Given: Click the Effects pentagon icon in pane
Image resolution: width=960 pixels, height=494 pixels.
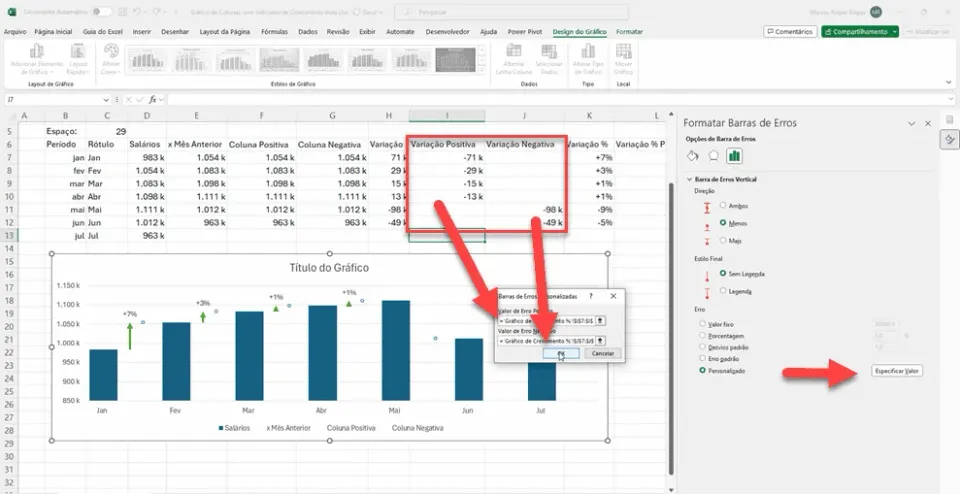Looking at the screenshot, I should [x=713, y=155].
